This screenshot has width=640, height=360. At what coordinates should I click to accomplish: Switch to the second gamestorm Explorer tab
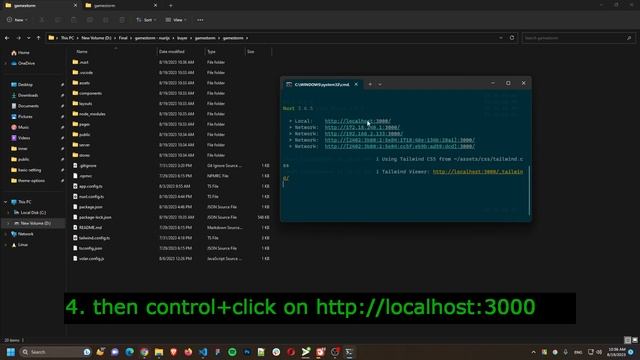[121, 5]
